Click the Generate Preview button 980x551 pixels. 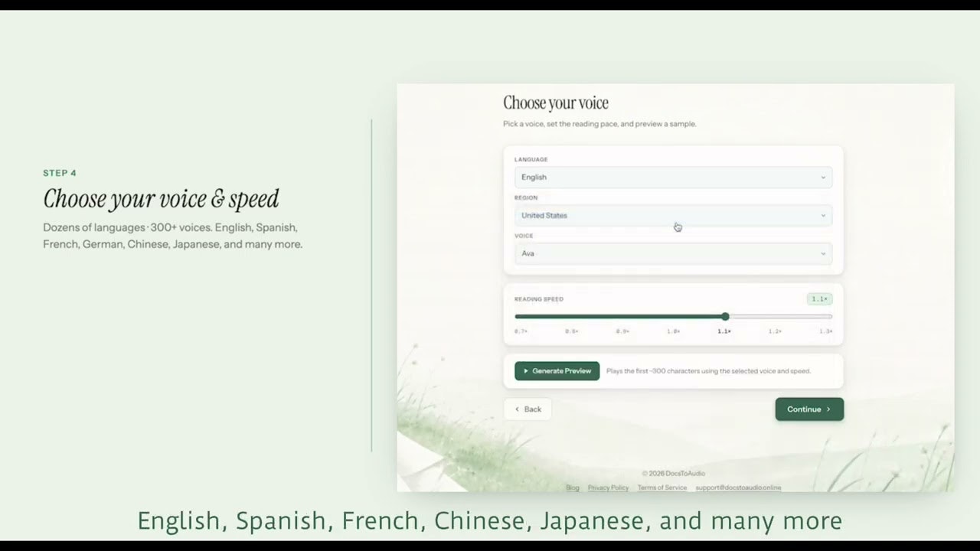pyautogui.click(x=557, y=371)
